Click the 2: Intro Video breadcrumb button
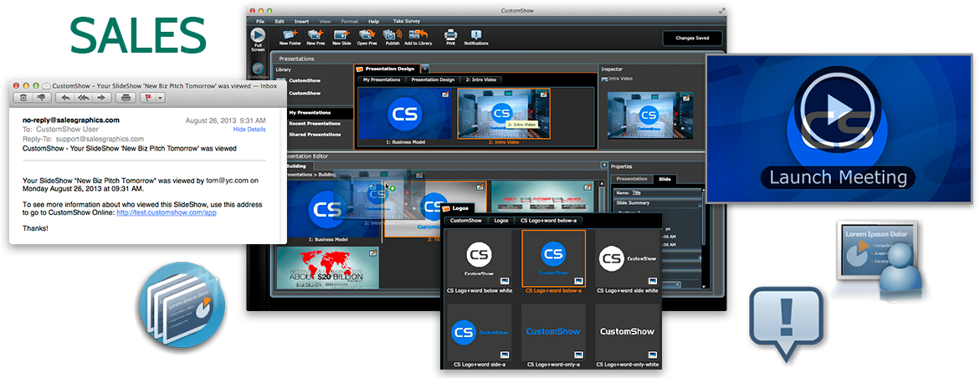980x378 pixels. click(481, 80)
